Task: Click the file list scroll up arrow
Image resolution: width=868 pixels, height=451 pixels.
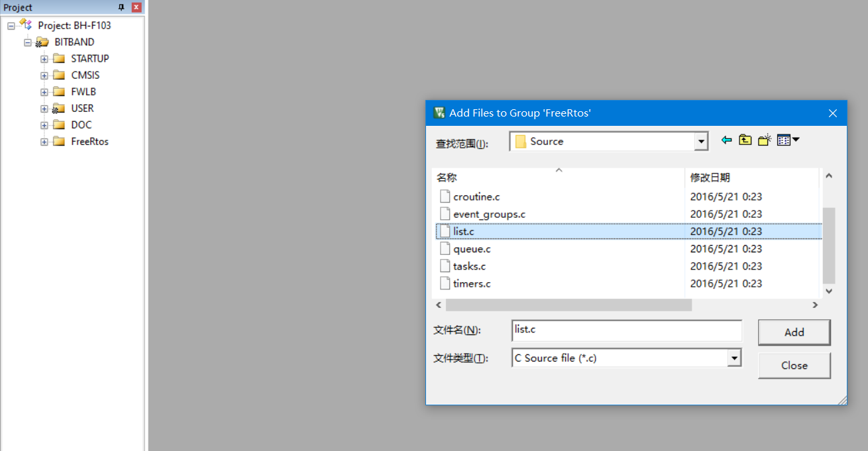Action: [x=829, y=176]
